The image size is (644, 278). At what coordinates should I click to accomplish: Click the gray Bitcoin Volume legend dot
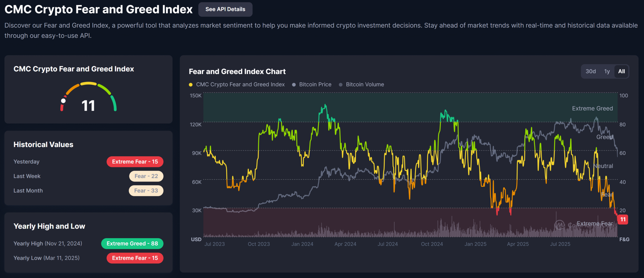[x=341, y=85]
